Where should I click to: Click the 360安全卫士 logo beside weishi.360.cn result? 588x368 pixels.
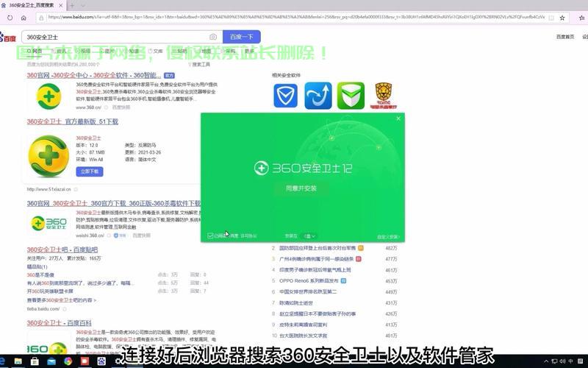49,223
